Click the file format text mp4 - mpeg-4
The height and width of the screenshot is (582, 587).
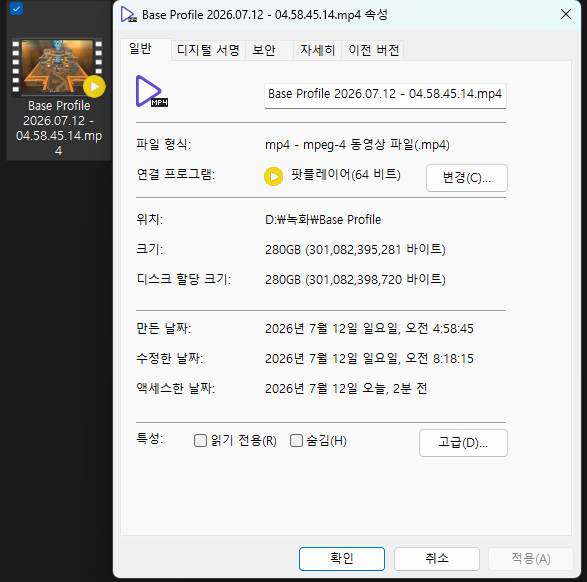click(x=357, y=145)
